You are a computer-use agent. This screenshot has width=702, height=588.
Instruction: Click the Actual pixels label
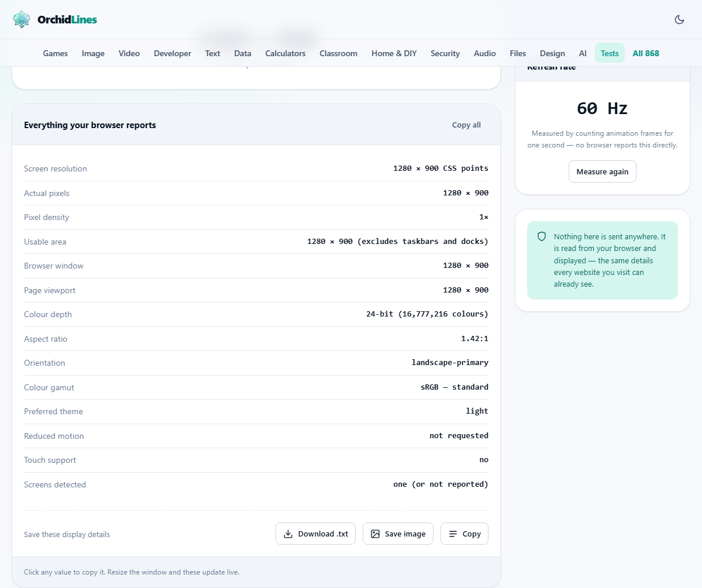(x=47, y=193)
